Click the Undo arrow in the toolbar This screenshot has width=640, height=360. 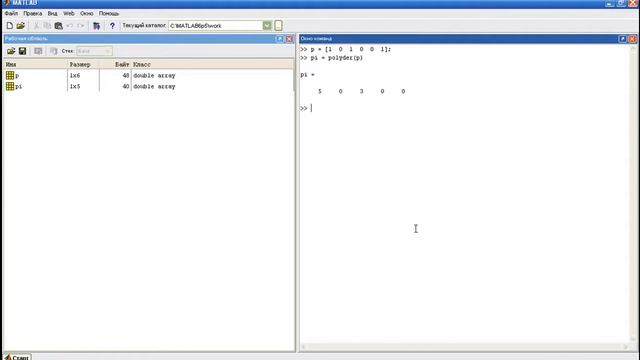pyautogui.click(x=69, y=26)
